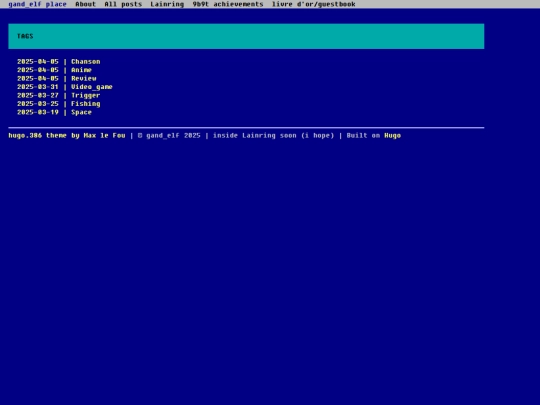Click the hugo.386 theme footer link
Image resolution: width=540 pixels, height=405 pixels.
coord(37,135)
